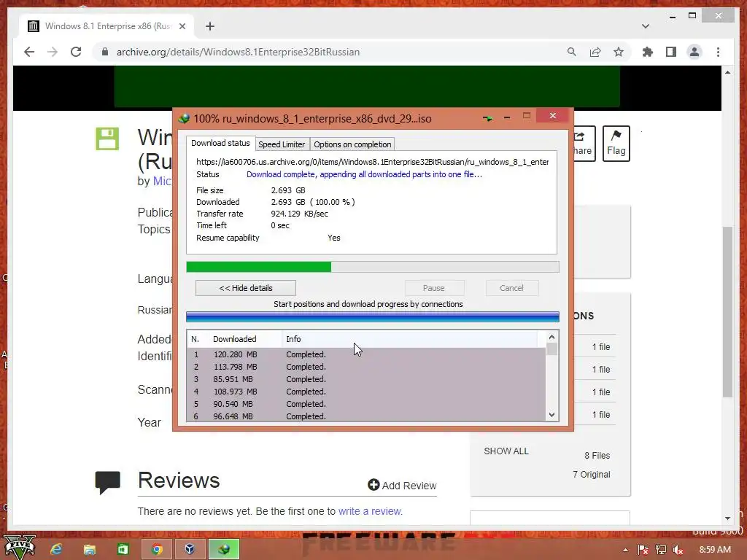The height and width of the screenshot is (560, 747).
Task: Open VirtualBox cube icon on taskbar
Action: [190, 550]
